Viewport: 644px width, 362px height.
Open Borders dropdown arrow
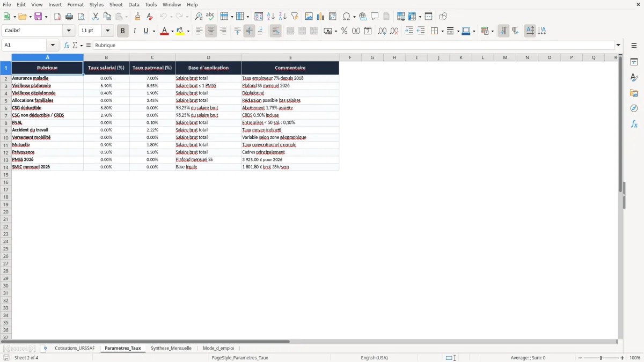442,31
